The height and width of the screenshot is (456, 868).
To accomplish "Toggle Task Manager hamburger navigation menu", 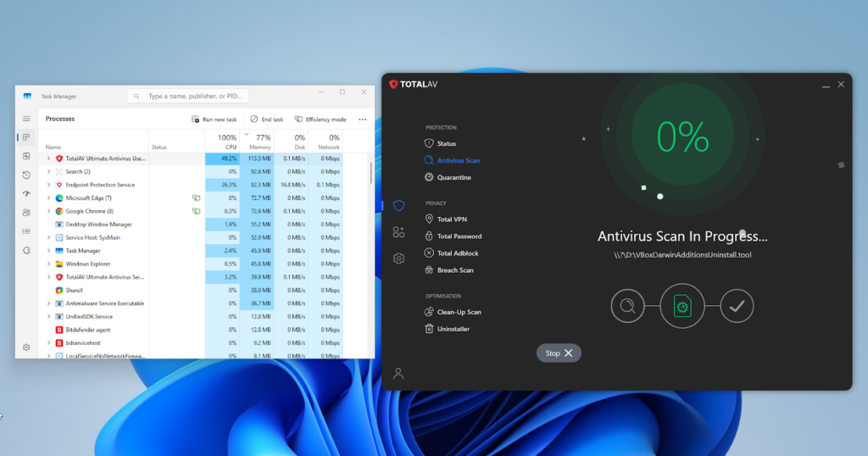I will click(26, 119).
